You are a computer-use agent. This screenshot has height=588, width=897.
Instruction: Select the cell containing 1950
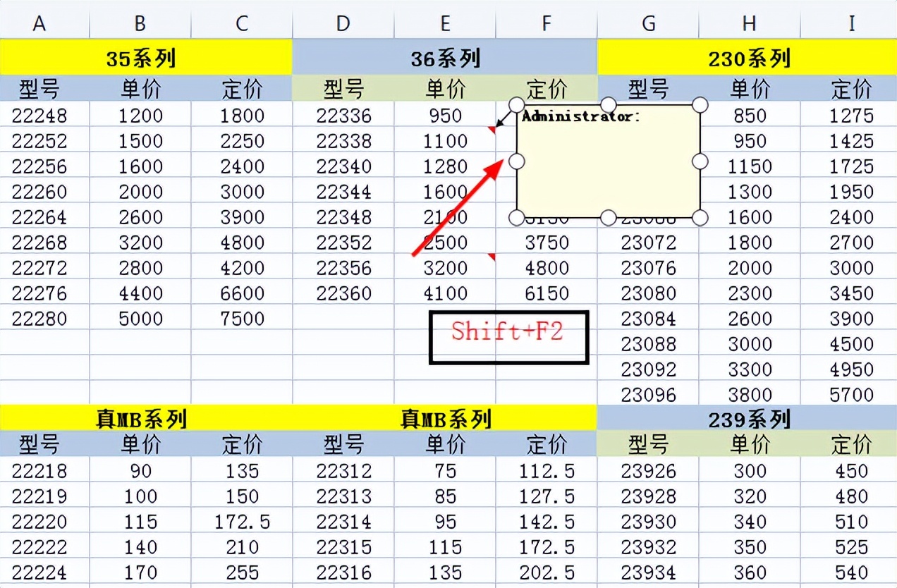pyautogui.click(x=850, y=191)
